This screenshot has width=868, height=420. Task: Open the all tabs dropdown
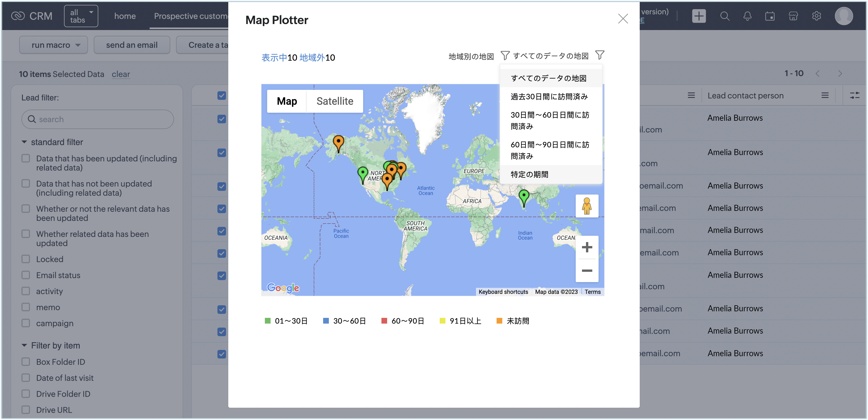(81, 16)
